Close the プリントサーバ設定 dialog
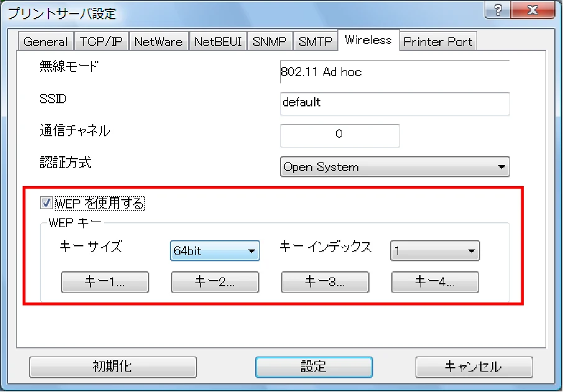The height and width of the screenshot is (392, 563). point(533,10)
